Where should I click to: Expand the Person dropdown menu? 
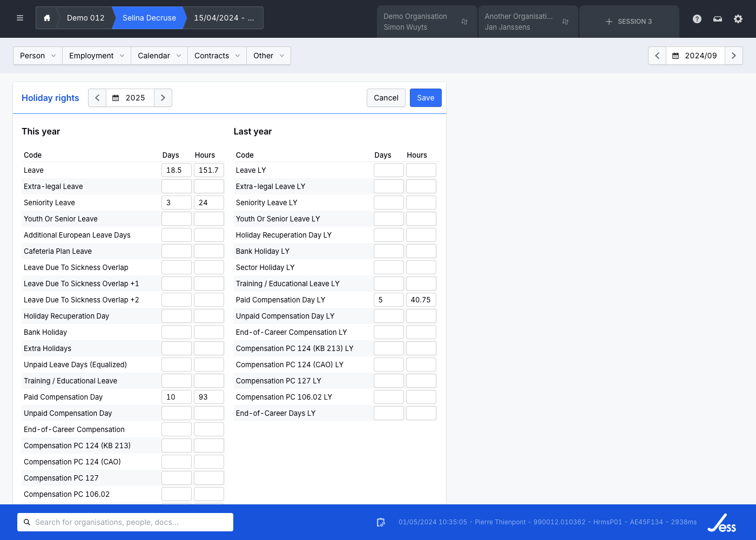[x=38, y=56]
